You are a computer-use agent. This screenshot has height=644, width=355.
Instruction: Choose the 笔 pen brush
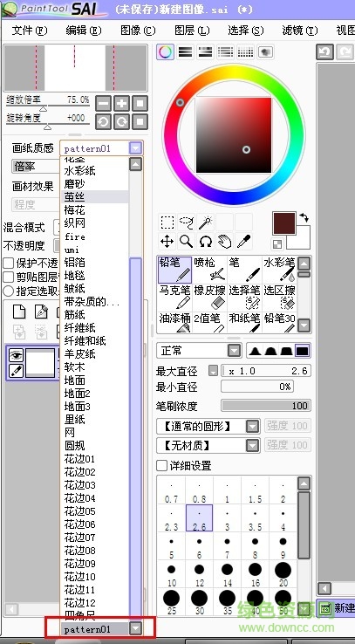pos(244,270)
